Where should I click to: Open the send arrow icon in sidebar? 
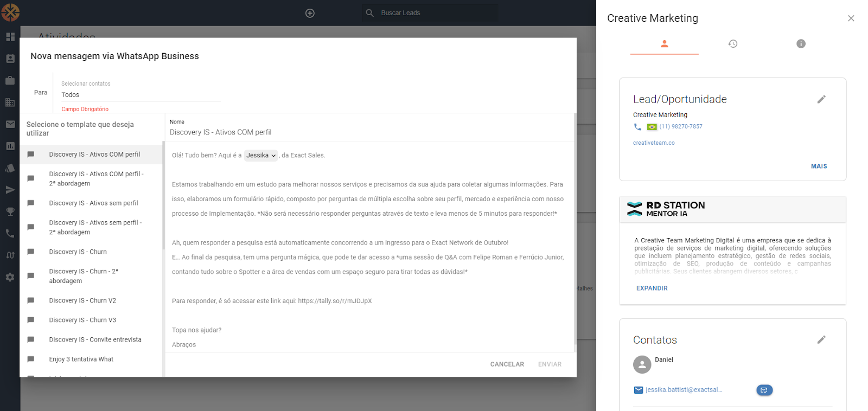10,190
